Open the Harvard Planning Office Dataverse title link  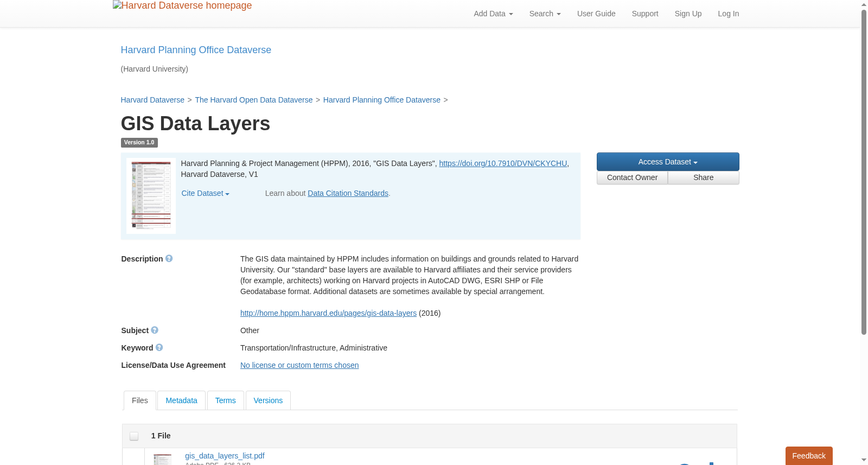pyautogui.click(x=196, y=50)
